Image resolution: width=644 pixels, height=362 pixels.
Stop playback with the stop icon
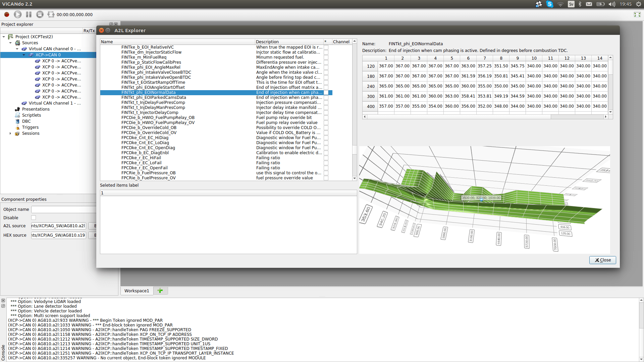40,14
